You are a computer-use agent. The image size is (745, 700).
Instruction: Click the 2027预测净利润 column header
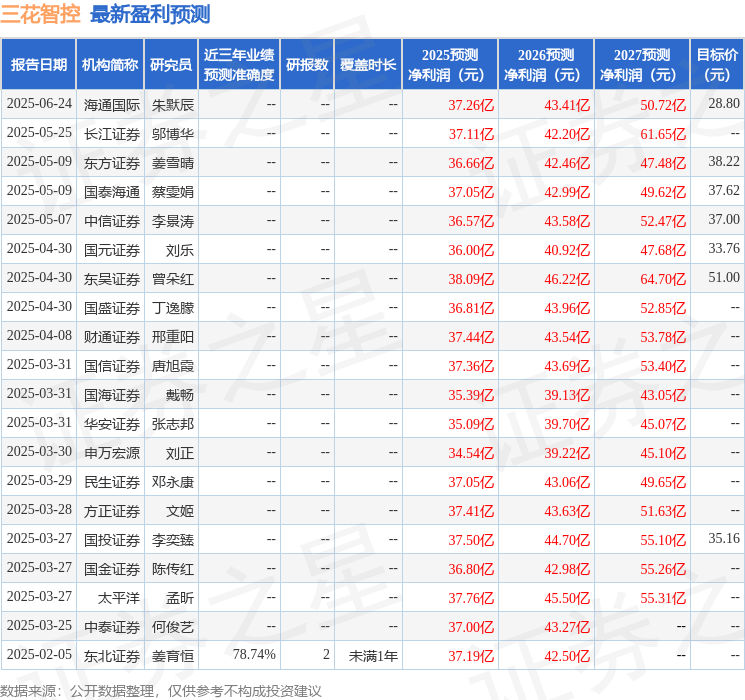[x=642, y=65]
